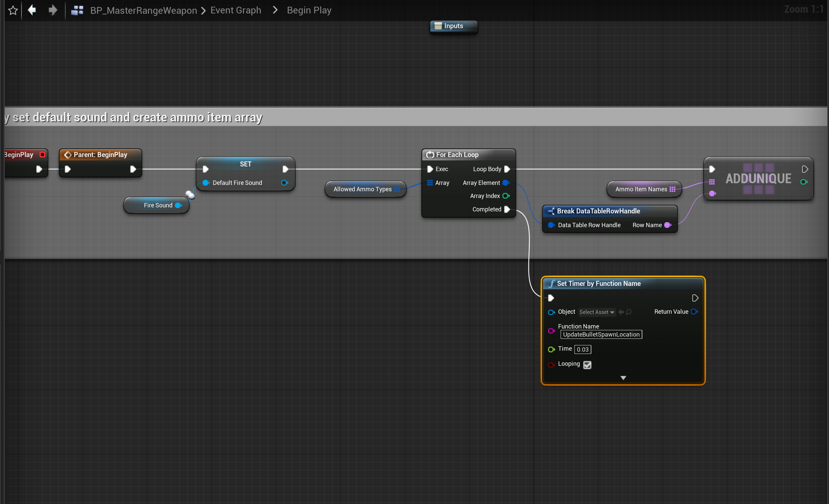This screenshot has width=829, height=504.
Task: Navigate back with the left arrow
Action: [x=32, y=10]
